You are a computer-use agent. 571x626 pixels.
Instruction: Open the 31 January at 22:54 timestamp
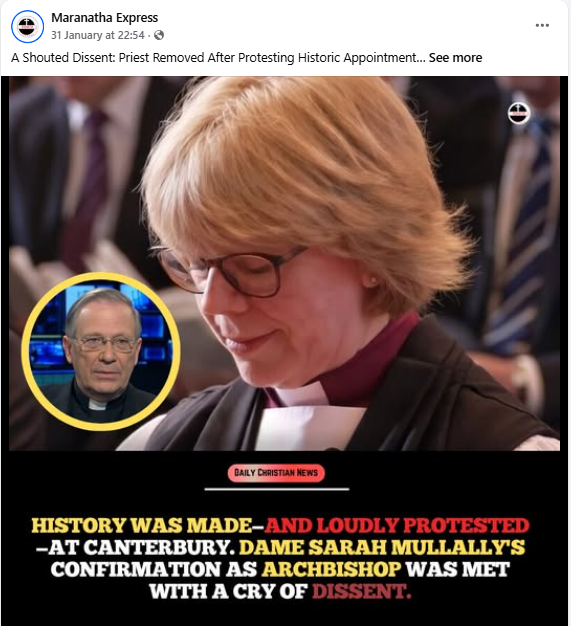97,35
